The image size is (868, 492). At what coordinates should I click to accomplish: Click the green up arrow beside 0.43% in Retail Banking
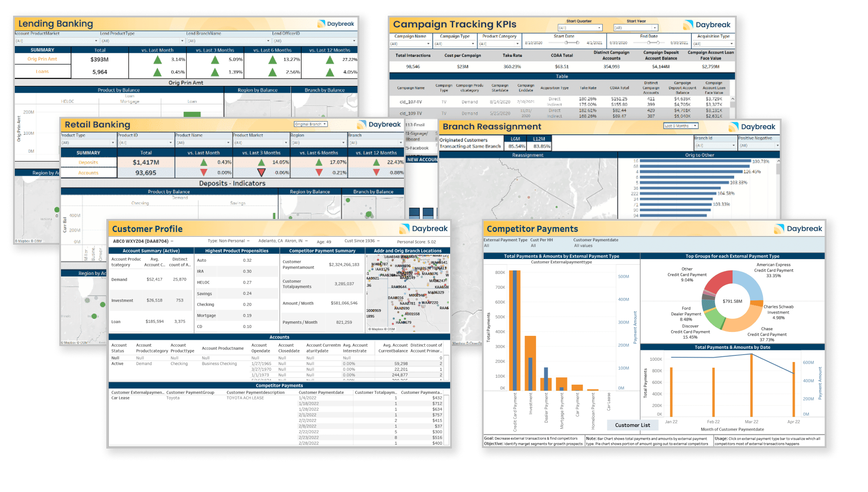(x=203, y=162)
